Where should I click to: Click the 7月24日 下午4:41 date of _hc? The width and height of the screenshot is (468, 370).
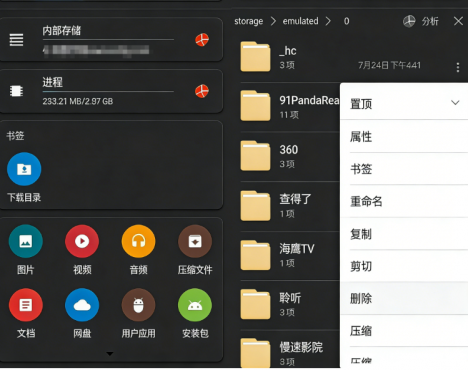point(389,65)
